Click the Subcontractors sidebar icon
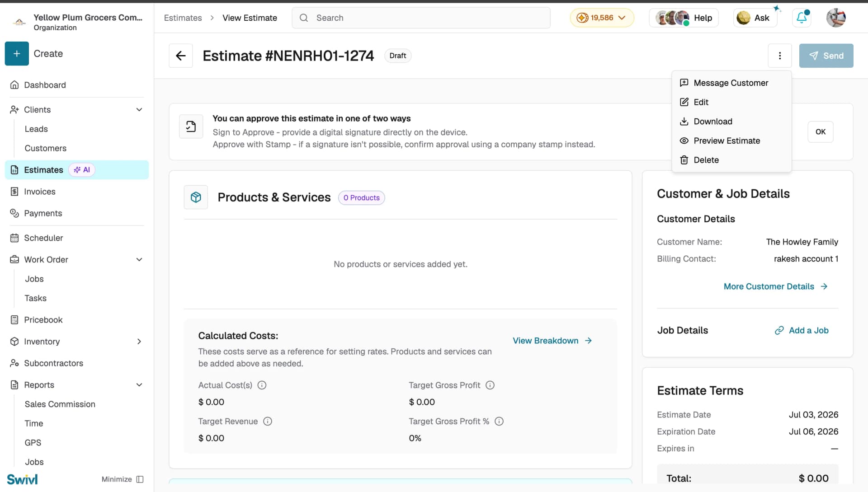This screenshot has height=492, width=868. [x=14, y=363]
